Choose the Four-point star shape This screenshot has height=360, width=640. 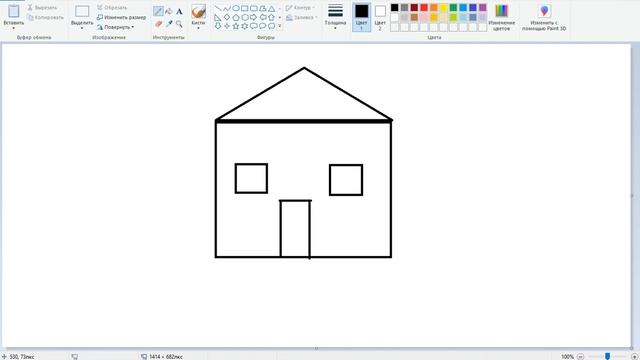click(x=227, y=26)
